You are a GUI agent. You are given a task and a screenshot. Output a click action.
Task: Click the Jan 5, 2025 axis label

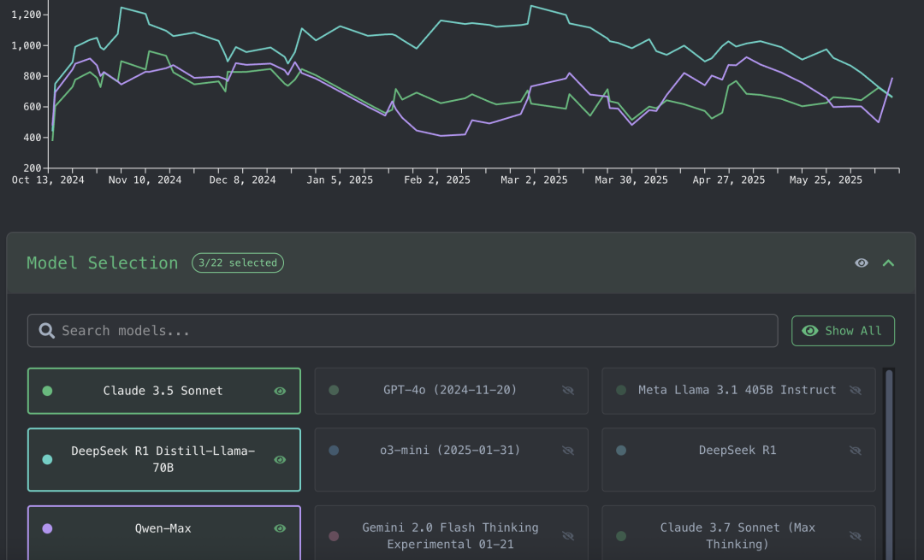coord(340,180)
